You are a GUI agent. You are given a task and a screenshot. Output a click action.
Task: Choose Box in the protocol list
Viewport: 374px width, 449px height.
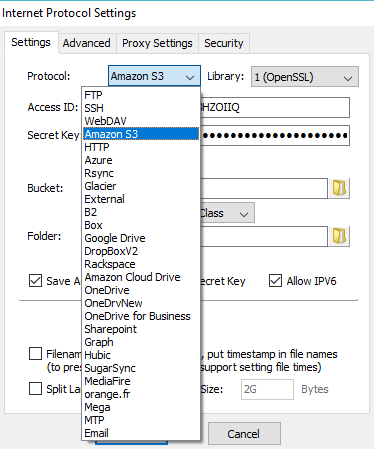141,225
